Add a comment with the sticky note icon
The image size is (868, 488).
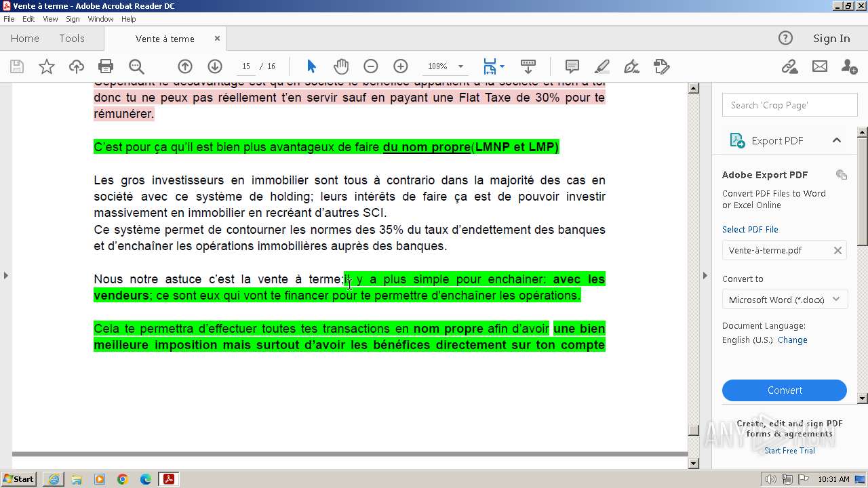click(x=572, y=66)
